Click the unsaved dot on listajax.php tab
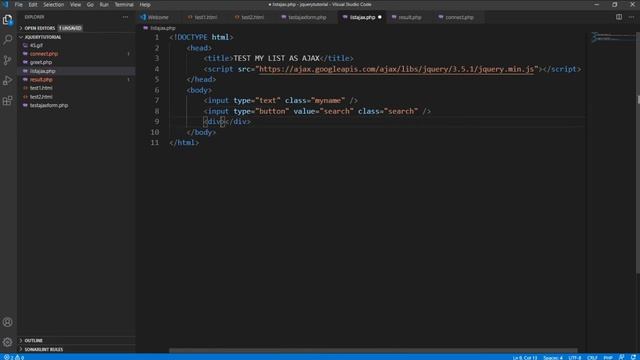The width and height of the screenshot is (640, 360). [x=380, y=17]
